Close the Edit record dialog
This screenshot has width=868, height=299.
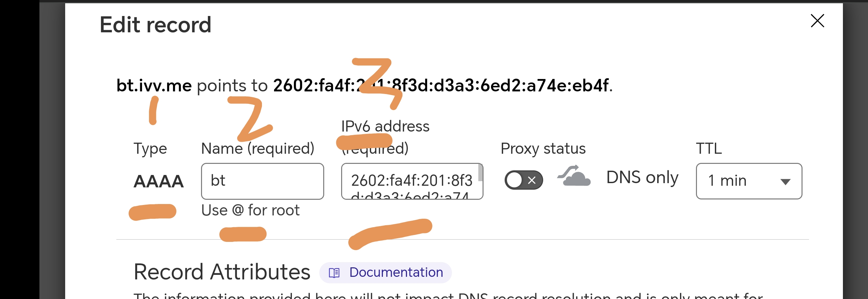817,21
